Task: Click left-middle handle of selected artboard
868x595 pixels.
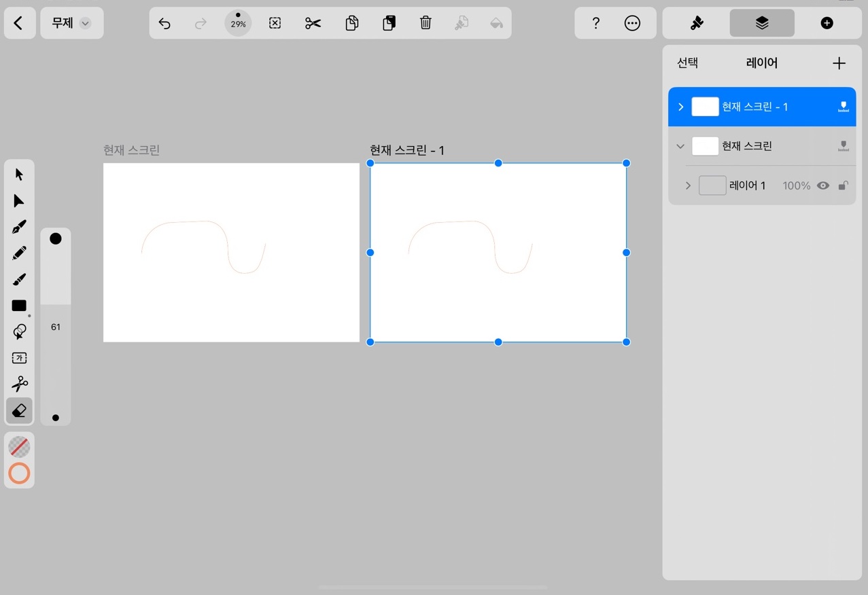Action: [x=370, y=253]
